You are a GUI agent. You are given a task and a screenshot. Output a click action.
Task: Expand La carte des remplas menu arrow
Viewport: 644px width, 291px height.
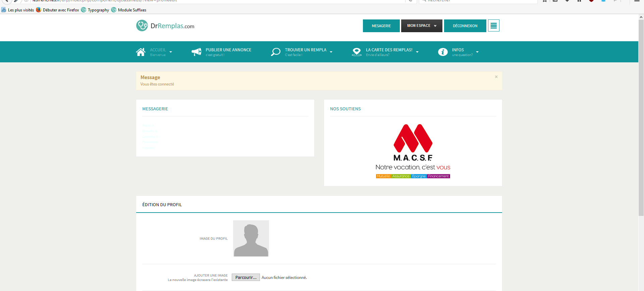(x=417, y=52)
